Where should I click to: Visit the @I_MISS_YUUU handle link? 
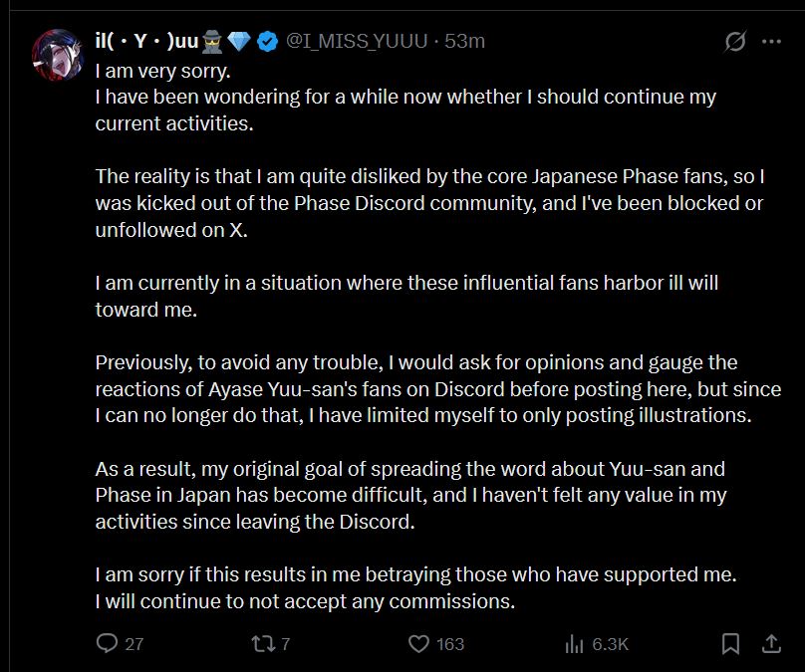[x=357, y=41]
